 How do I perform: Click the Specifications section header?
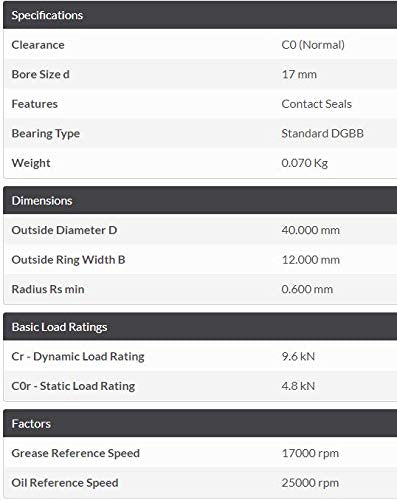pos(200,15)
